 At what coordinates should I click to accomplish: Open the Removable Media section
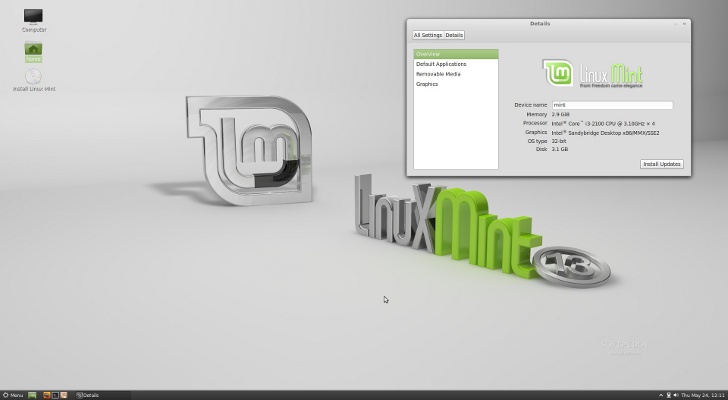click(456, 74)
